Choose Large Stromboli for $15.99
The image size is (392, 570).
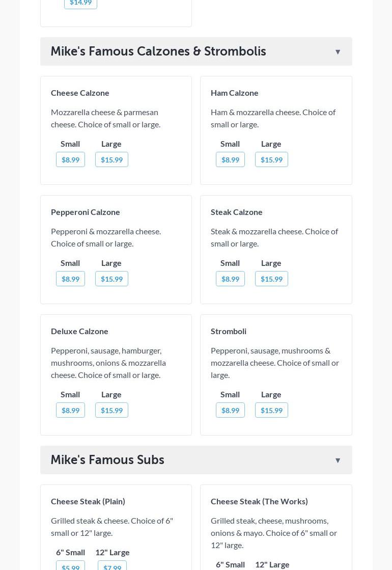pos(271,410)
